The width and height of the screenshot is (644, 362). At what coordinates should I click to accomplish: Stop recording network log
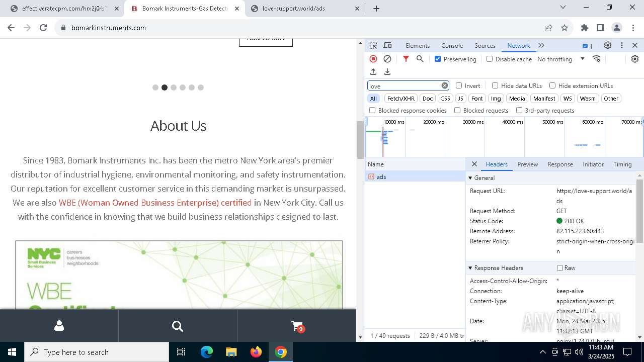click(373, 59)
